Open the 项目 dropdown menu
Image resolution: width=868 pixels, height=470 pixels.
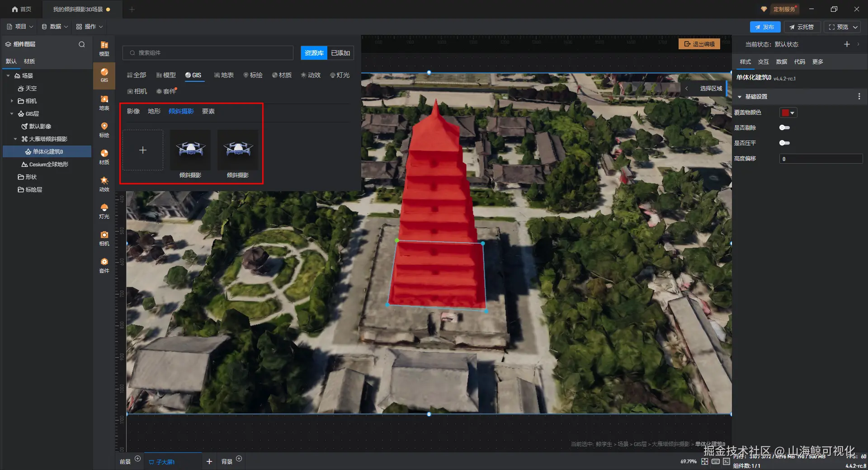pyautogui.click(x=20, y=27)
